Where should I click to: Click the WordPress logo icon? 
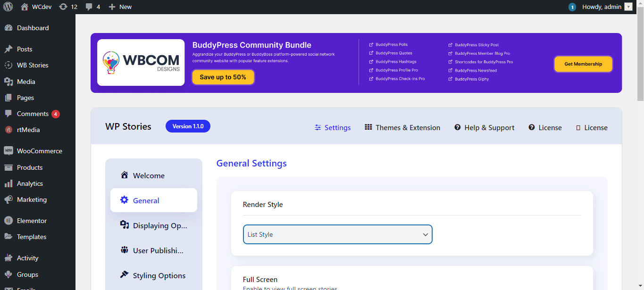[x=8, y=7]
